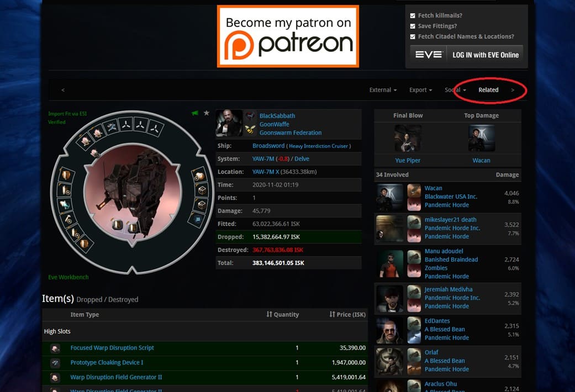Click the green megaphone icon above fitting wheel
575x392 pixels.
click(195, 113)
